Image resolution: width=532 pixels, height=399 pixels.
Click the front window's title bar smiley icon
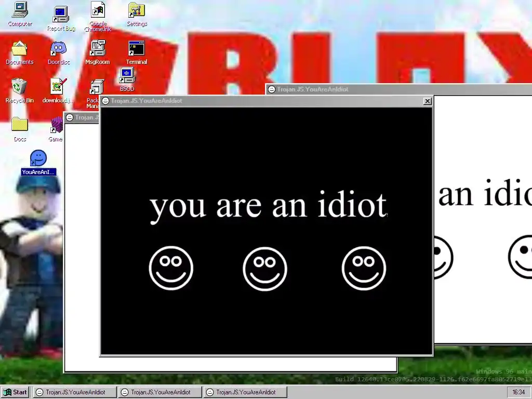105,101
